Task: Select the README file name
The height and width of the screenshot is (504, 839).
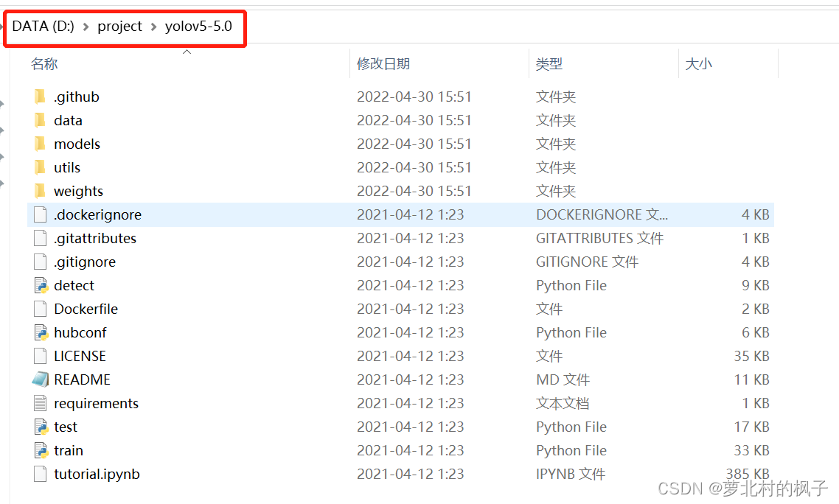Action: 83,379
